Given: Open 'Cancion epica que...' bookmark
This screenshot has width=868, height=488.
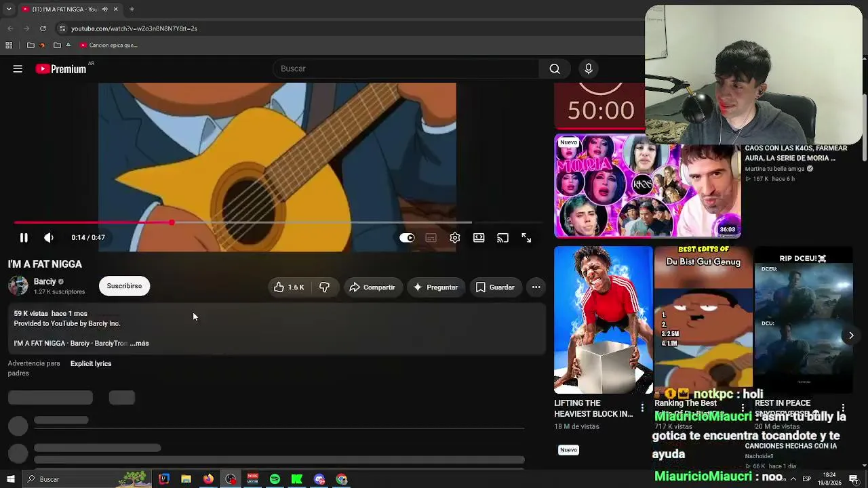Looking at the screenshot, I should (x=108, y=45).
